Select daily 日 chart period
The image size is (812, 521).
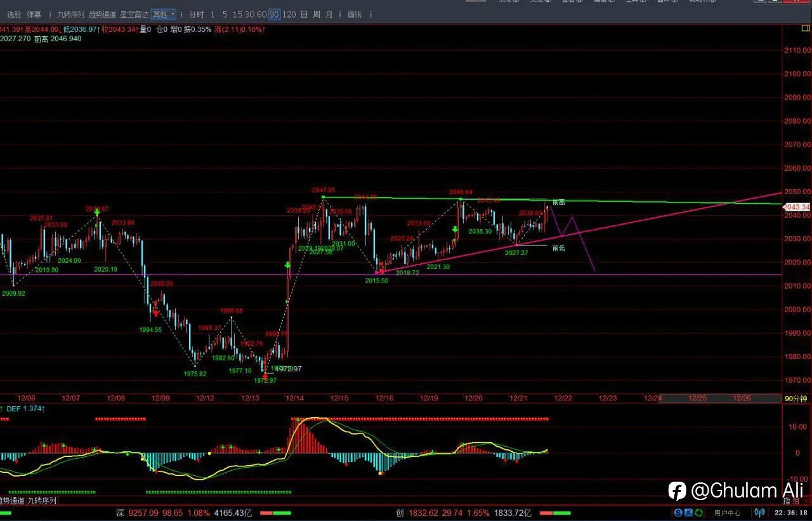(x=304, y=14)
